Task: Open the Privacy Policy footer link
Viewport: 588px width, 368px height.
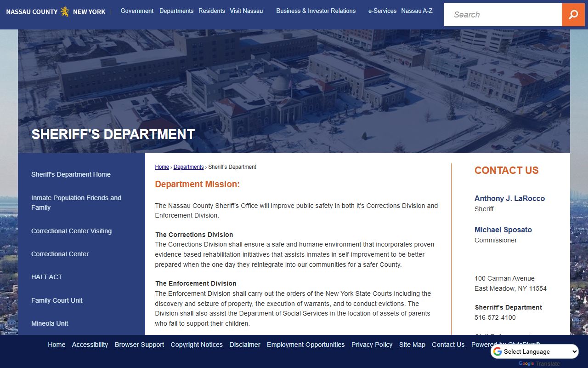Action: (372, 345)
